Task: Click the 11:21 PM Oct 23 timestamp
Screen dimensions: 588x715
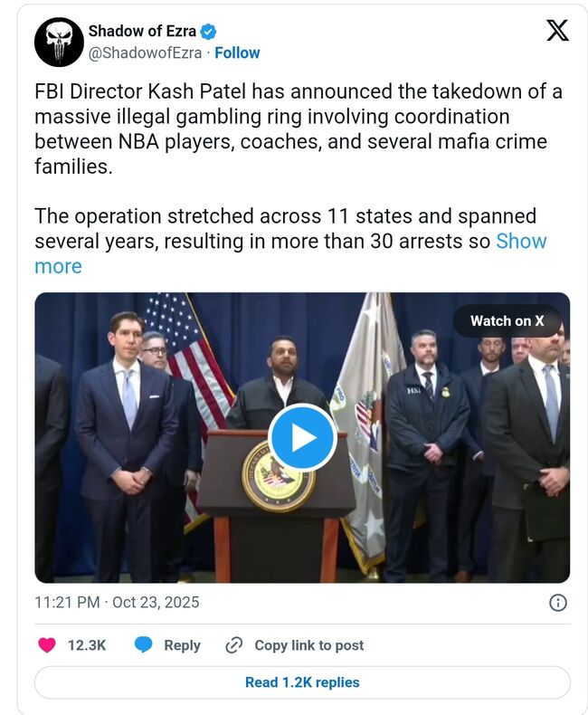Action: point(117,603)
